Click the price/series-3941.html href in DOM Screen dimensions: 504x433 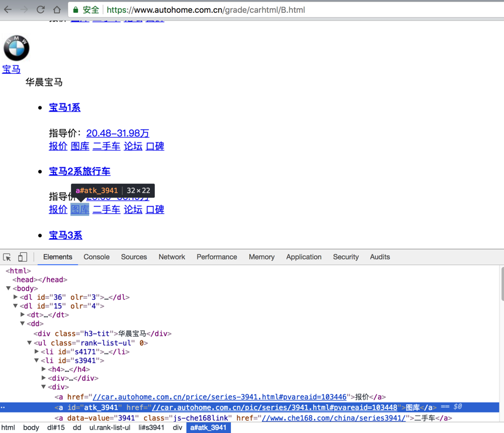click(220, 397)
